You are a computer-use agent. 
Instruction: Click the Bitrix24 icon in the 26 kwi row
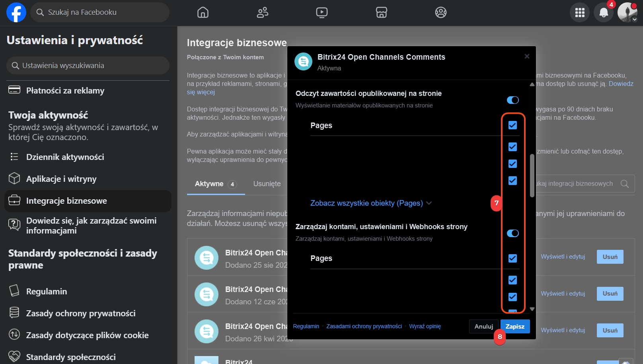207,332
